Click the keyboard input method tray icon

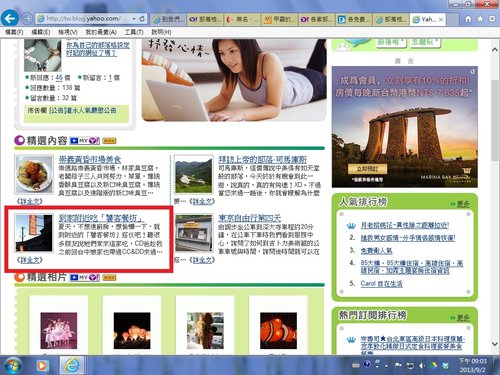(x=356, y=365)
